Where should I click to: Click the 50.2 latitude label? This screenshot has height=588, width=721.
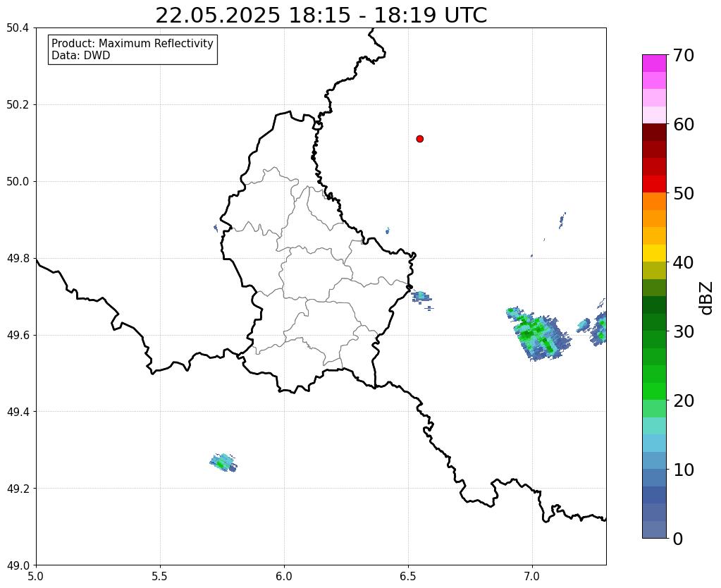coord(18,105)
